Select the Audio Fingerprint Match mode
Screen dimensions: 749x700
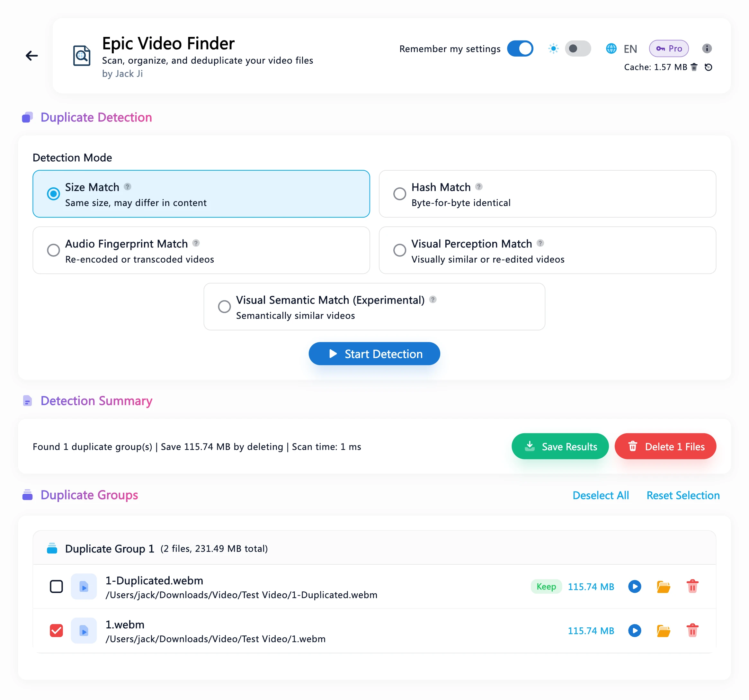point(201,250)
